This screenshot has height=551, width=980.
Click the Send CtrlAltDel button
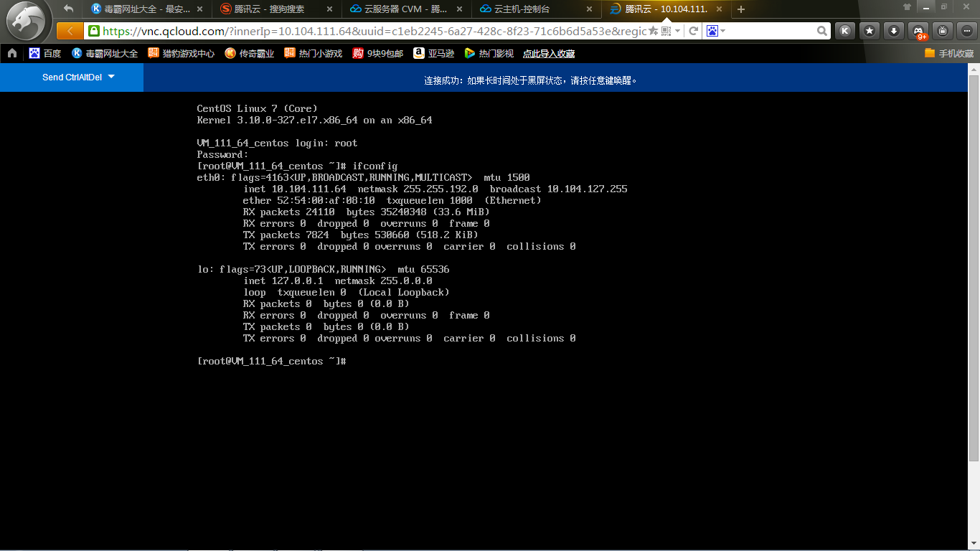72,77
